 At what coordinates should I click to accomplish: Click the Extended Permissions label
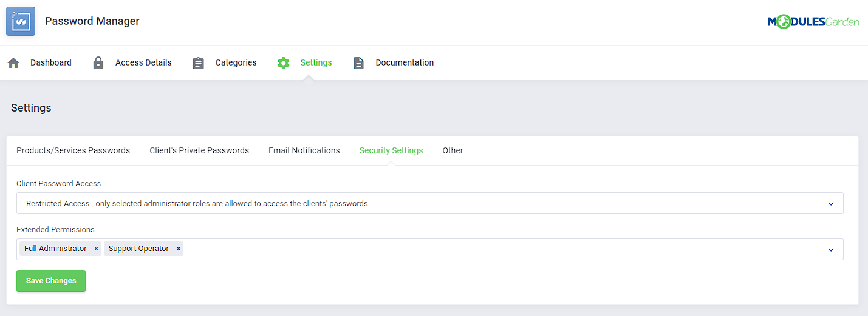point(55,230)
